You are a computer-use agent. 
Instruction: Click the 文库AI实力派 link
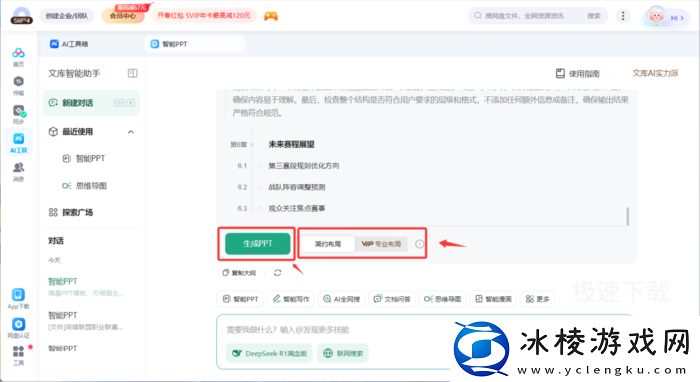(x=655, y=73)
